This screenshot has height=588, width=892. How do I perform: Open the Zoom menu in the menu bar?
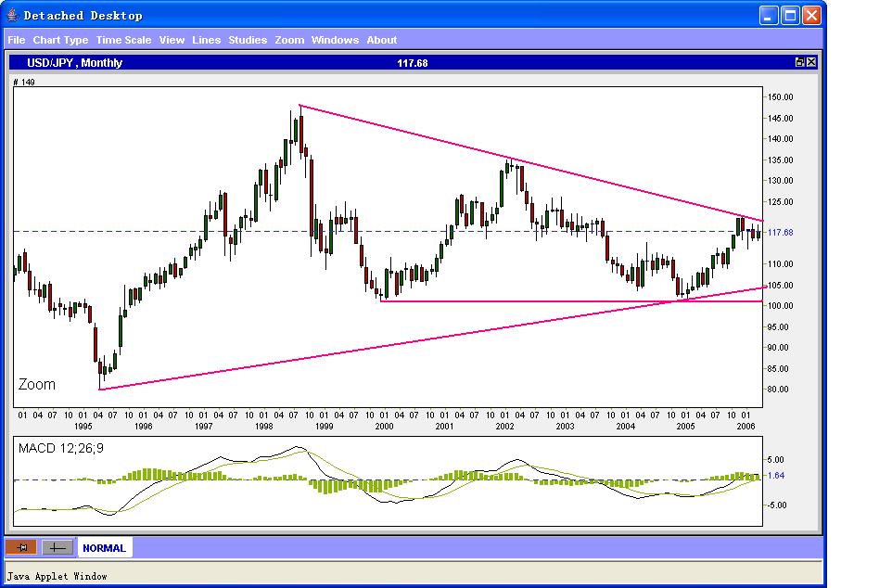(288, 40)
